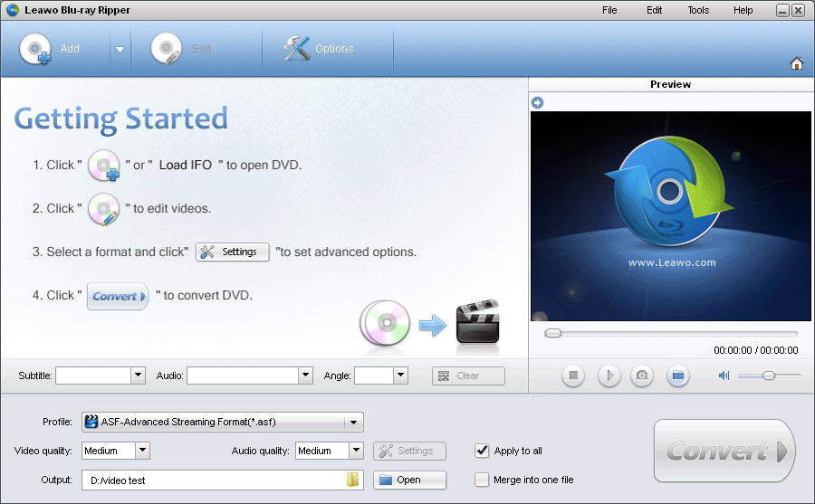Image resolution: width=815 pixels, height=504 pixels.
Task: Enable Merge into one file checkbox
Action: click(x=482, y=480)
